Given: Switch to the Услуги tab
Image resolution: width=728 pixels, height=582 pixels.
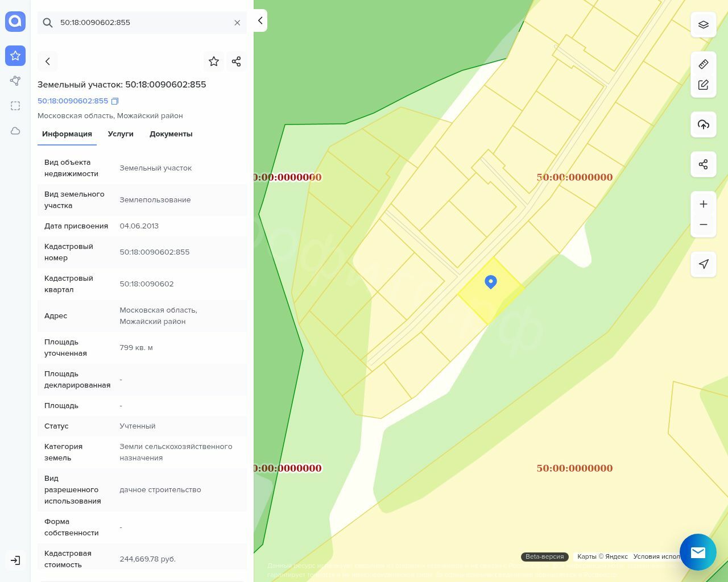Looking at the screenshot, I should pos(121,134).
